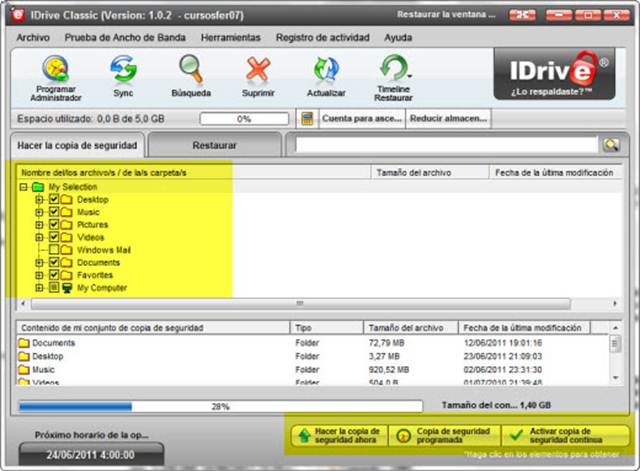The width and height of the screenshot is (640, 471).
Task: Click the IDrive app icon in the title bar
Action: (17, 15)
